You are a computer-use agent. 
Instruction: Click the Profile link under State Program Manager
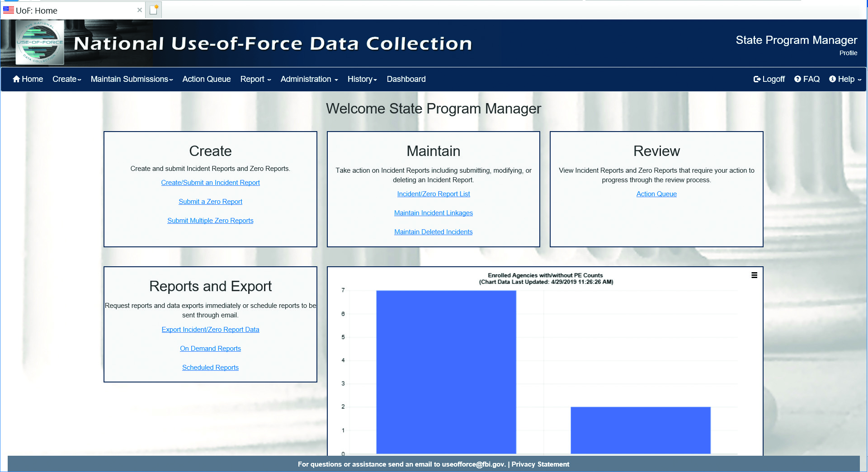848,53
